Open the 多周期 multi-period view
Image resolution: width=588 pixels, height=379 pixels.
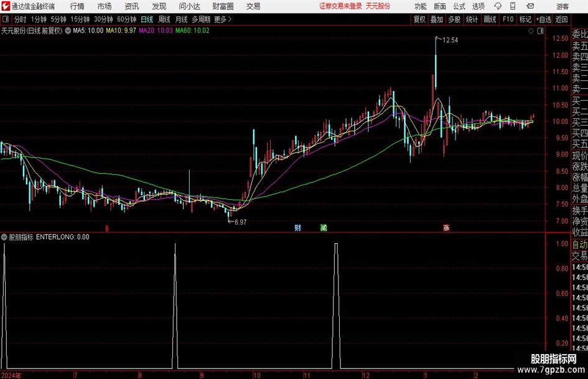tap(201, 19)
